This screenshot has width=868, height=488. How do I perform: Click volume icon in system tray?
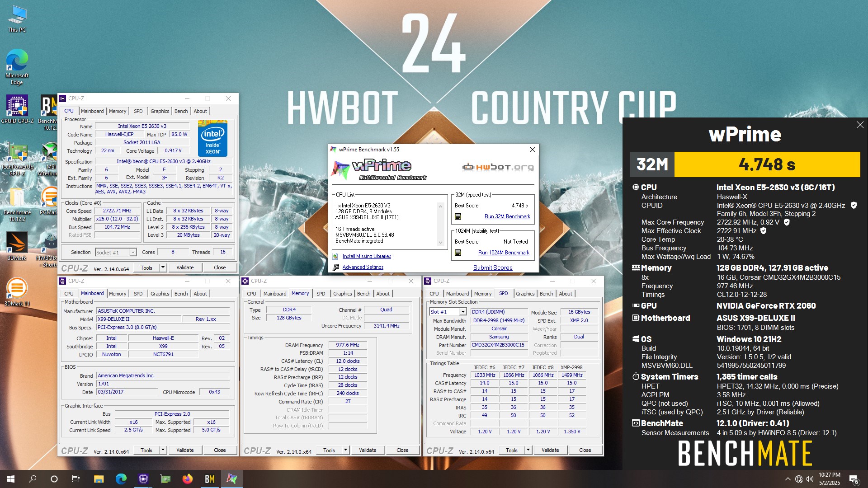click(809, 479)
